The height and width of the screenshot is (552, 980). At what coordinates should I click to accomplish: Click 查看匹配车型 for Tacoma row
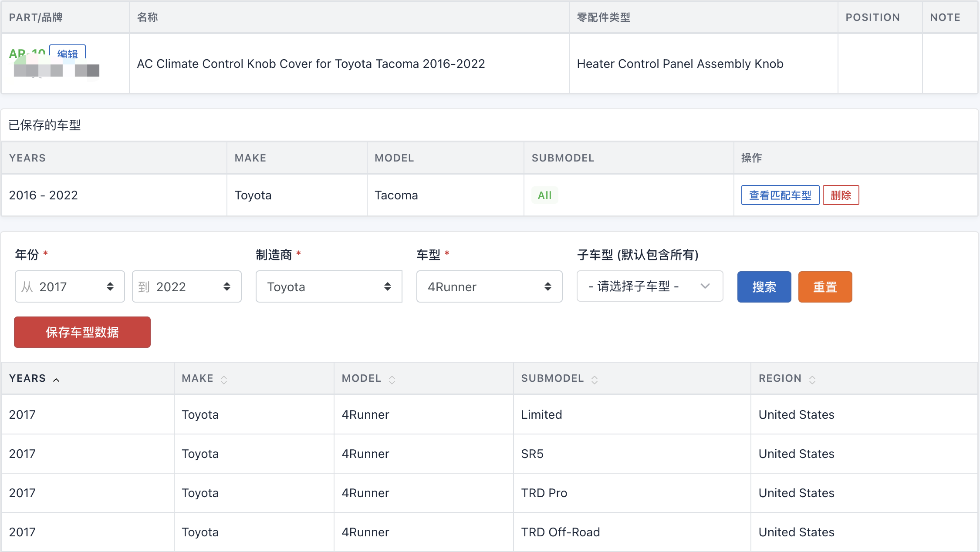780,195
